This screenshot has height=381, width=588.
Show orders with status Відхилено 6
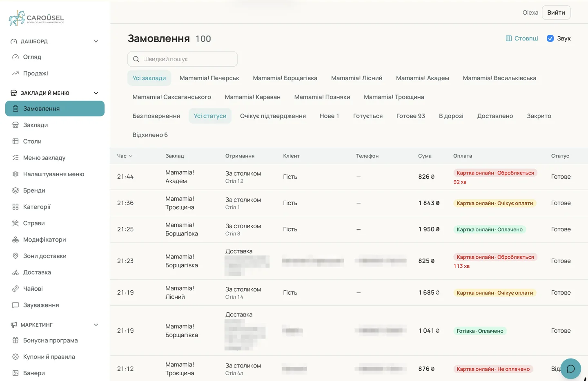(x=150, y=135)
